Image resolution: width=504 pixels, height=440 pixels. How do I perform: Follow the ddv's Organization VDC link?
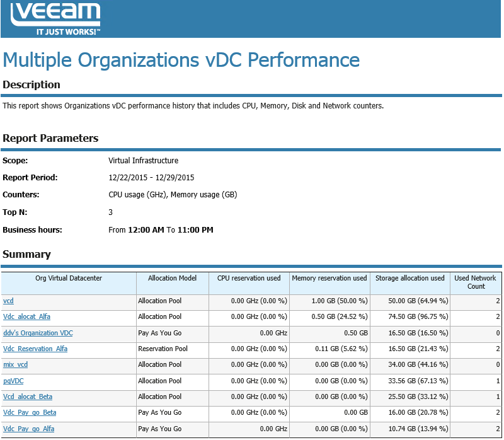[38, 333]
